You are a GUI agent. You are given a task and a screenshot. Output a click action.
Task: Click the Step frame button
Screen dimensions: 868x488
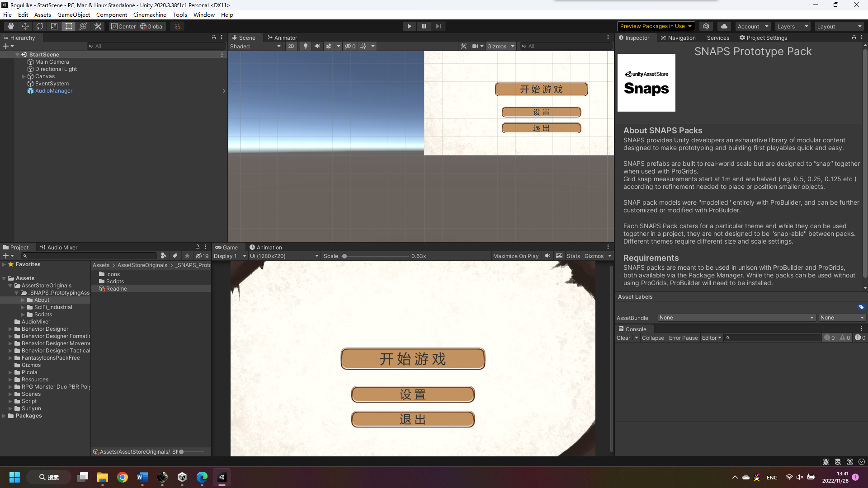click(439, 26)
